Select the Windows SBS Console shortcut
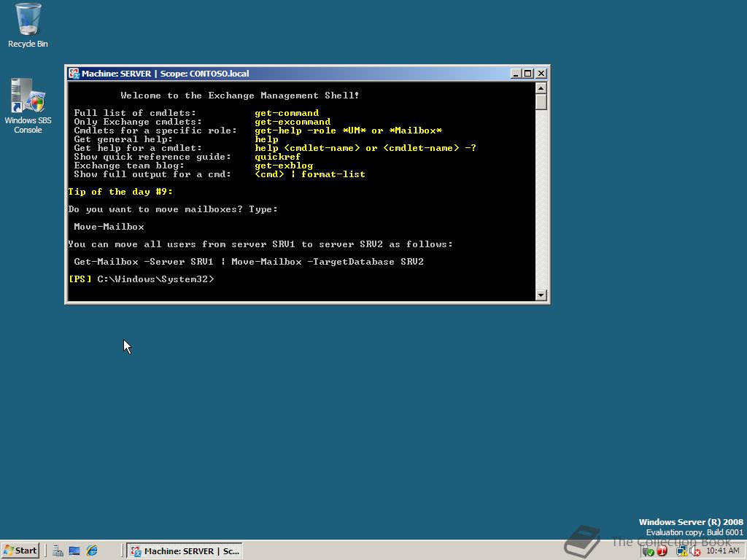747x560 pixels. pos(28,106)
